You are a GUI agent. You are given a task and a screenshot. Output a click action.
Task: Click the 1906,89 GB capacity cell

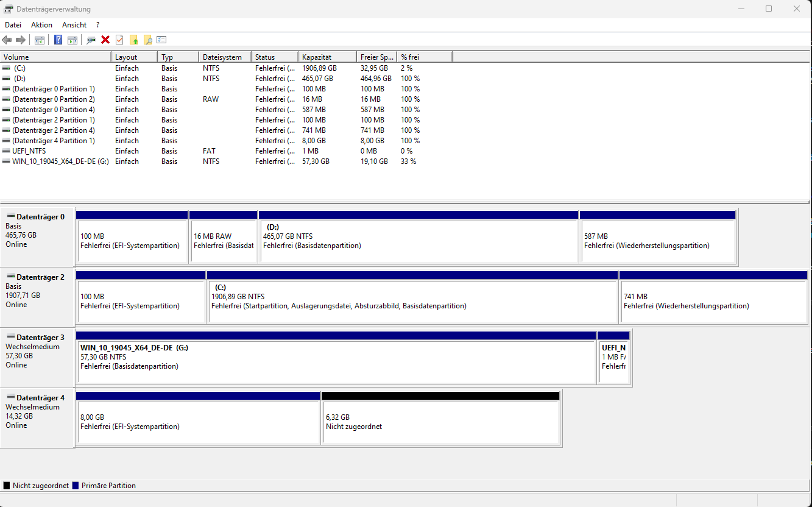pyautogui.click(x=319, y=68)
